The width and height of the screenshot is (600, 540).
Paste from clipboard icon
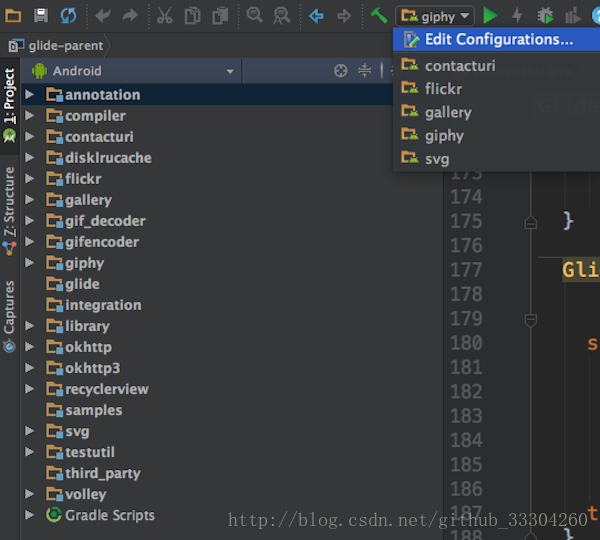220,16
